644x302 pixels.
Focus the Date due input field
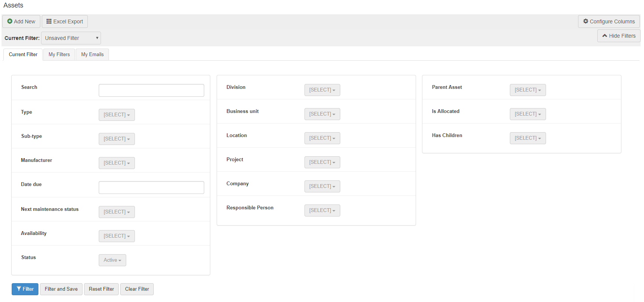(151, 188)
